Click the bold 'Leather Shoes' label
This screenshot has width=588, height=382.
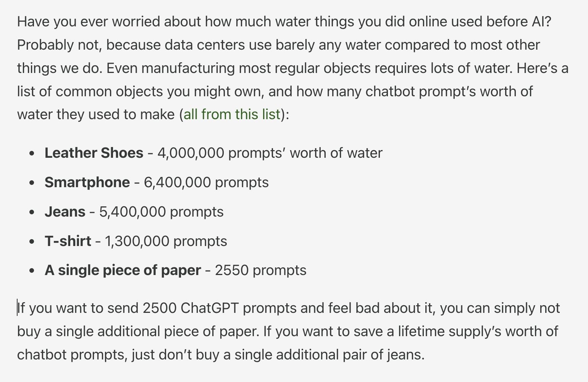pyautogui.click(x=94, y=153)
